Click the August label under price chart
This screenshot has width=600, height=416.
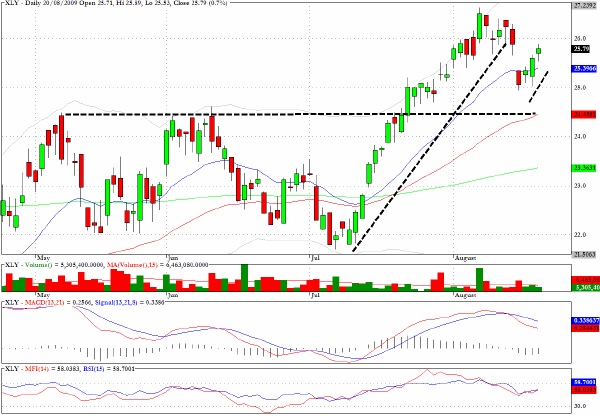[465, 258]
